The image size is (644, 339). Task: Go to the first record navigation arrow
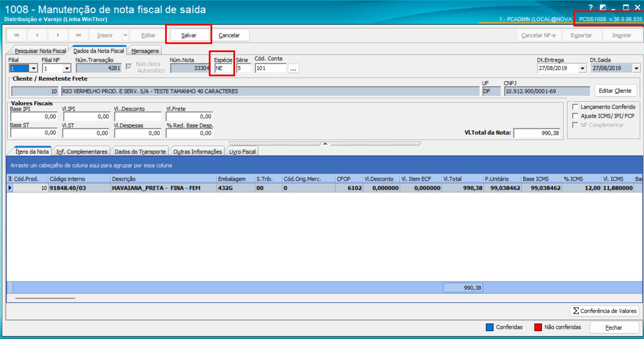(16, 35)
